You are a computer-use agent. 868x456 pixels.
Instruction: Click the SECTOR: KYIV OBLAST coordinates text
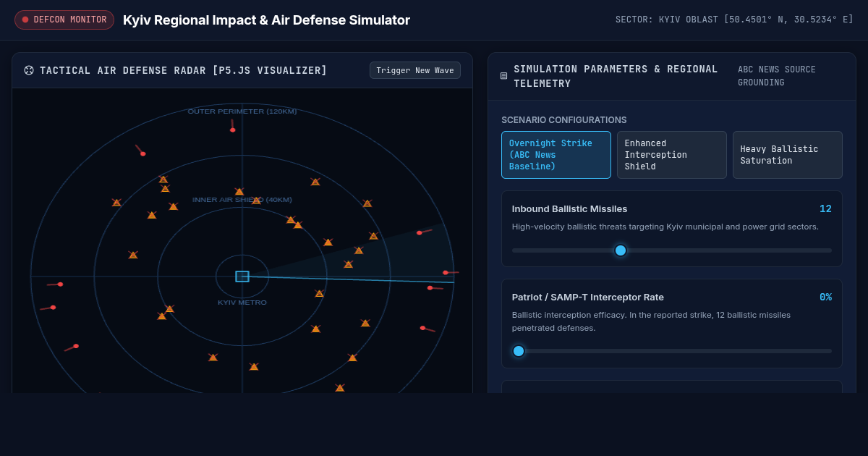[x=734, y=20]
